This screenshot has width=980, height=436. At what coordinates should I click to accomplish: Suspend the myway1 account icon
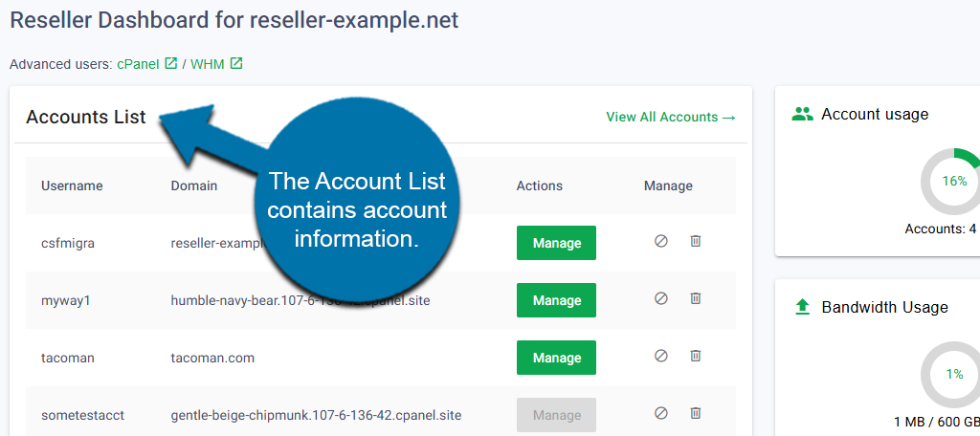660,299
